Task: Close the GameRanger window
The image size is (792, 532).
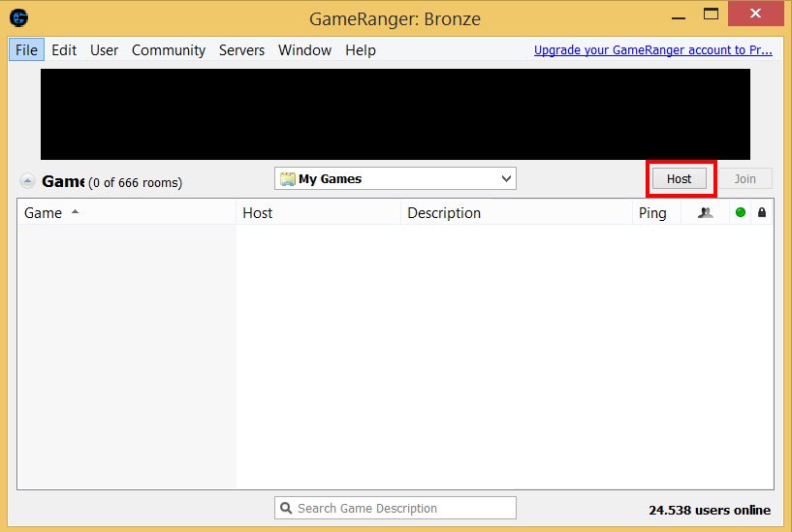Action: click(x=755, y=14)
